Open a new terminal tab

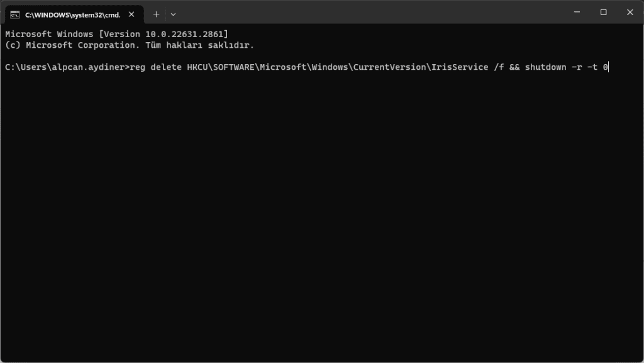click(156, 14)
